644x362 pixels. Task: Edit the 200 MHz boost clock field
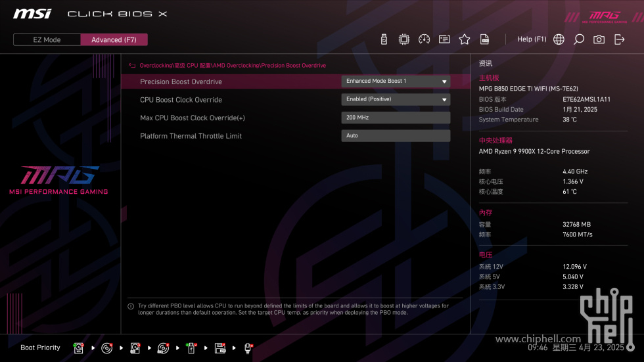(396, 118)
